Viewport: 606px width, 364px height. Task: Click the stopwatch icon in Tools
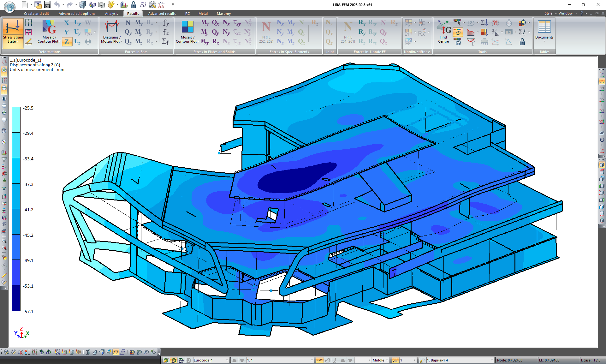(x=509, y=23)
